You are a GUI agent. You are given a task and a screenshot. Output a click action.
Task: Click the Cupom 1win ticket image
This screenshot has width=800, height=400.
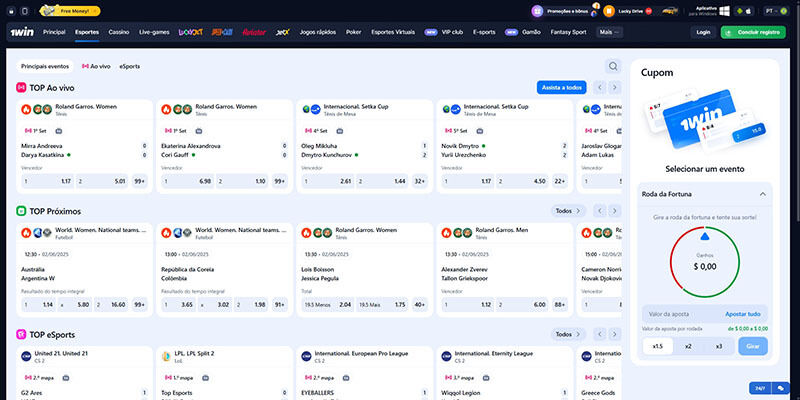click(705, 121)
